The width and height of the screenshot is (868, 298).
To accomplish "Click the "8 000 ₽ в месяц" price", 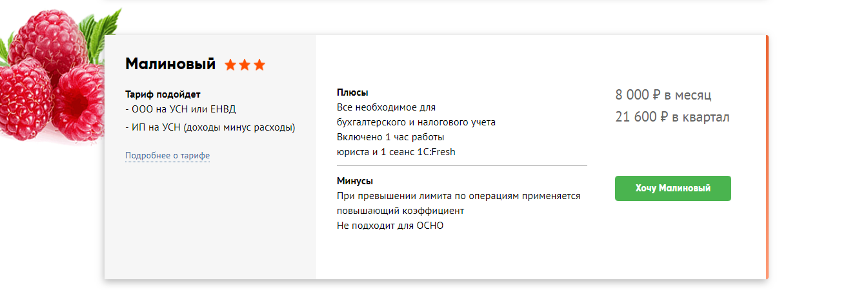I will tap(663, 95).
